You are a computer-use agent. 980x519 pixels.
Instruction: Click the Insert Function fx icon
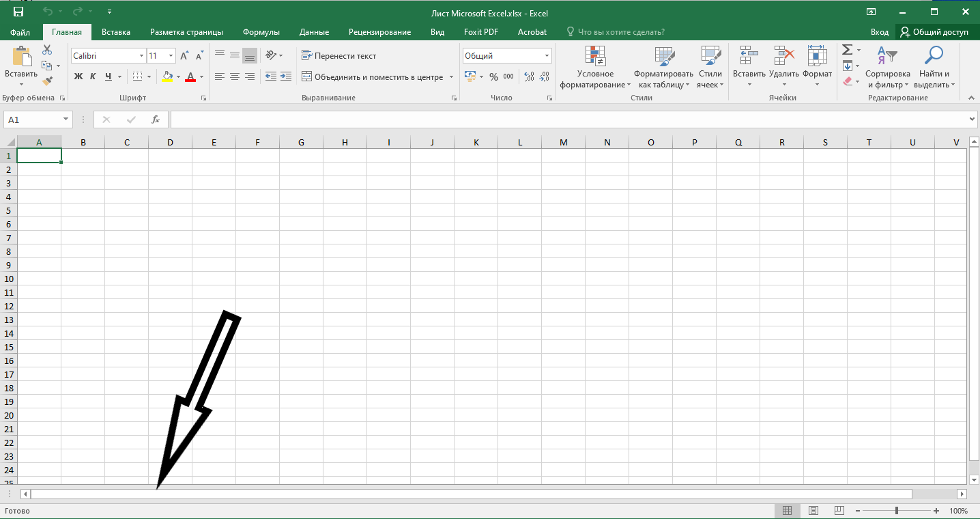156,120
